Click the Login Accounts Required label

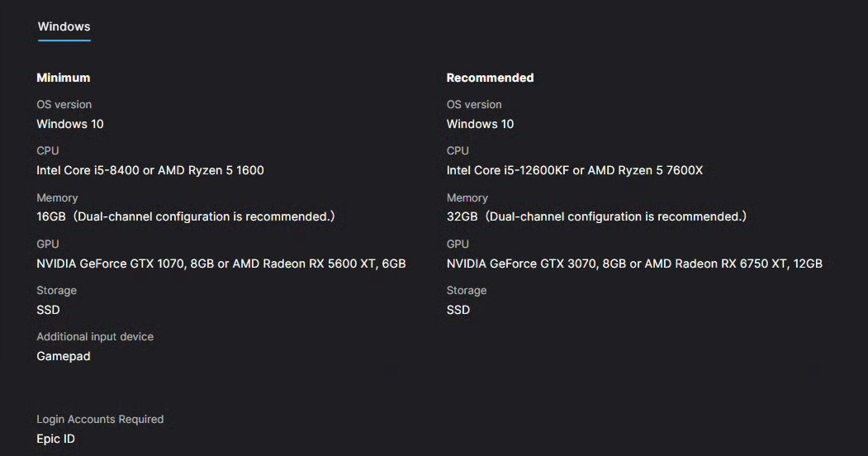100,419
